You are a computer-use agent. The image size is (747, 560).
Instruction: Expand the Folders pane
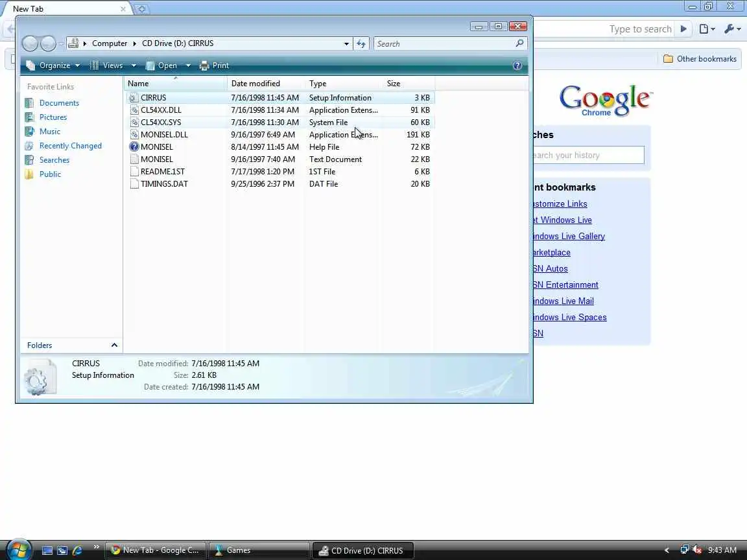[x=71, y=345]
